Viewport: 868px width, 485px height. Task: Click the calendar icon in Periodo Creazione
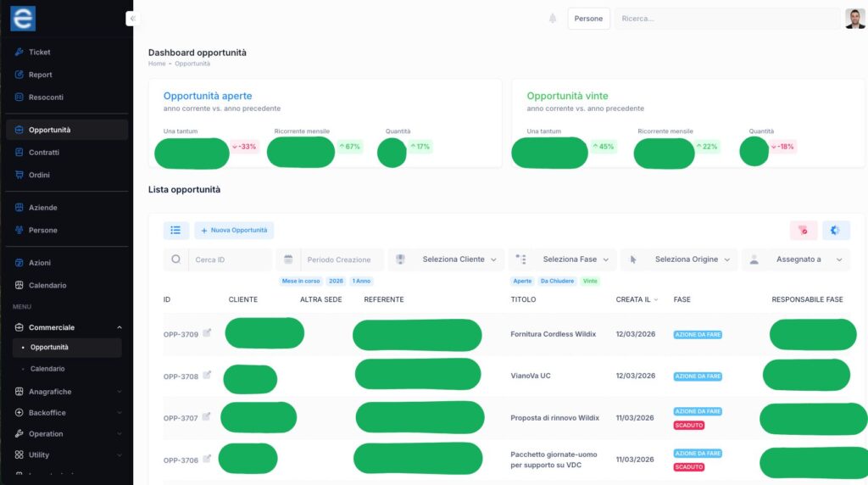pos(288,259)
